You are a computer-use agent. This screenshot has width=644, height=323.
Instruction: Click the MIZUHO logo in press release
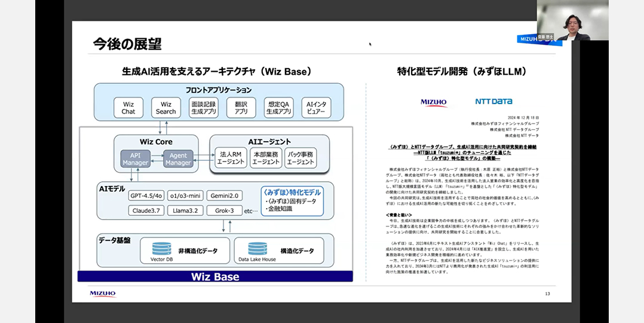pyautogui.click(x=434, y=102)
